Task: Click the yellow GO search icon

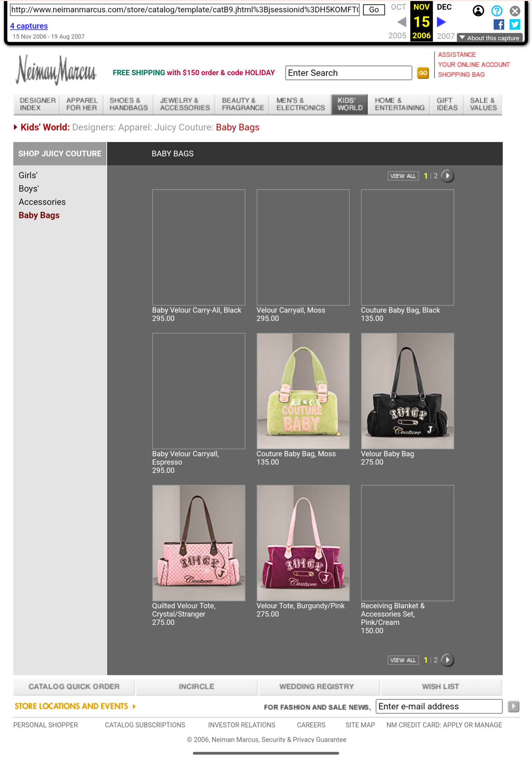Action: (x=423, y=73)
